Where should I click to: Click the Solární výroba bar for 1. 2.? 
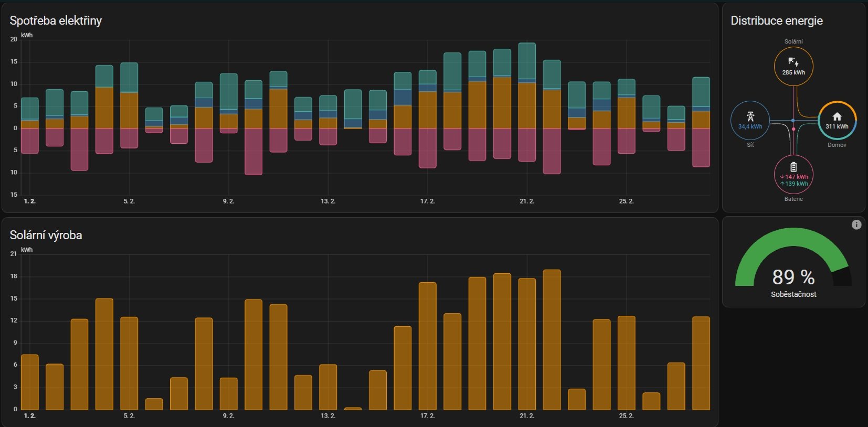(x=30, y=383)
